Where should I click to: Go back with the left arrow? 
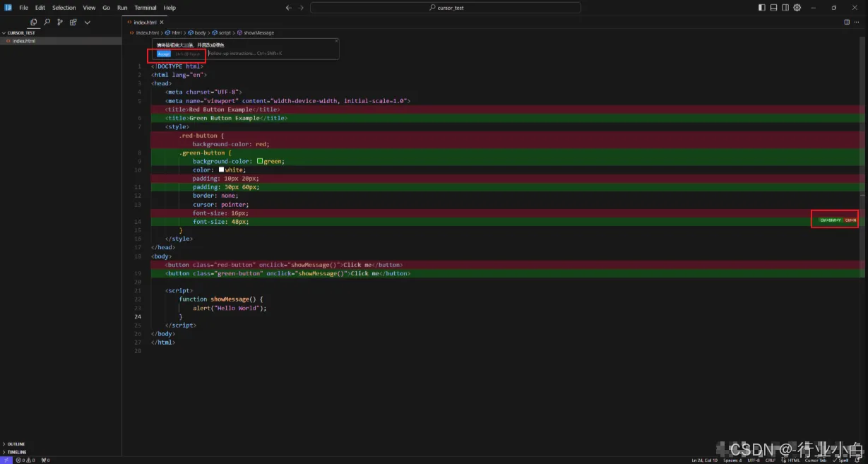point(288,8)
